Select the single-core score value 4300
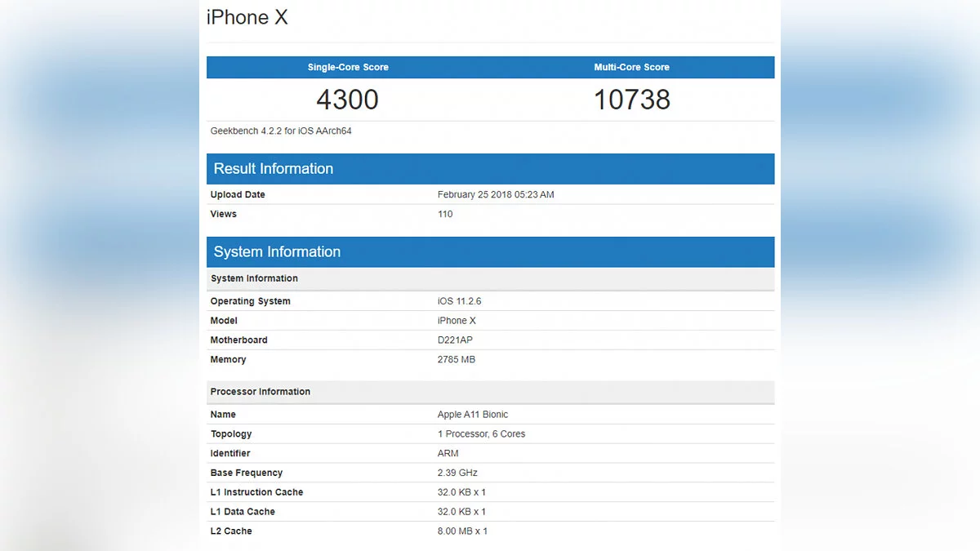 pyautogui.click(x=347, y=100)
